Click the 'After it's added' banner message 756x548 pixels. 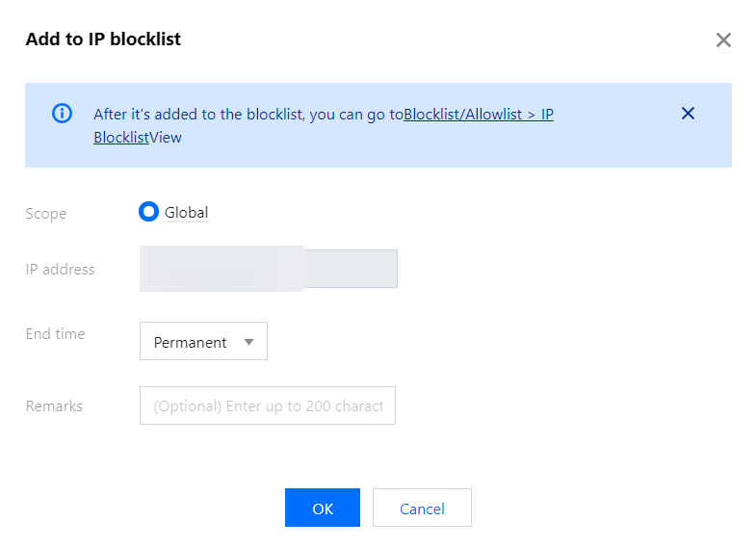click(x=248, y=115)
